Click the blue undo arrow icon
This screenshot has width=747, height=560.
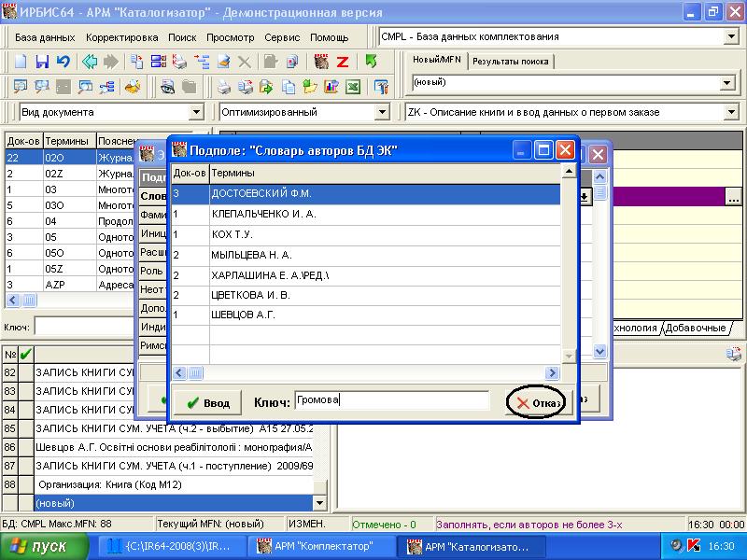63,63
